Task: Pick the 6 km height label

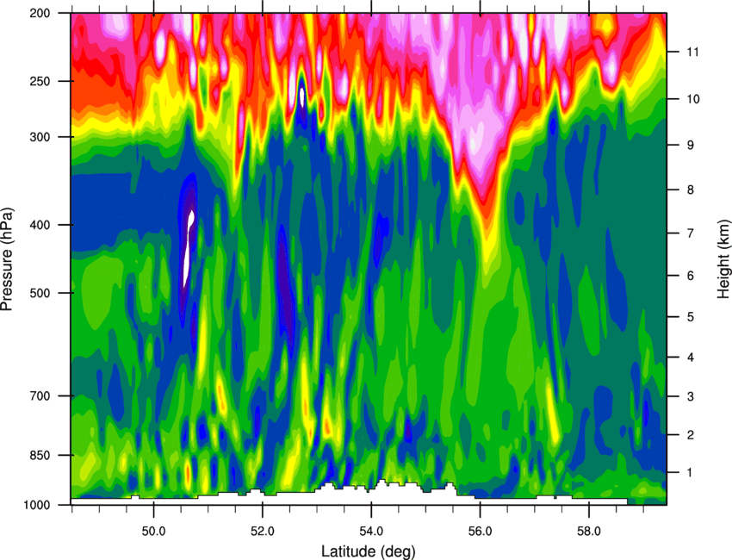Action: [x=691, y=275]
